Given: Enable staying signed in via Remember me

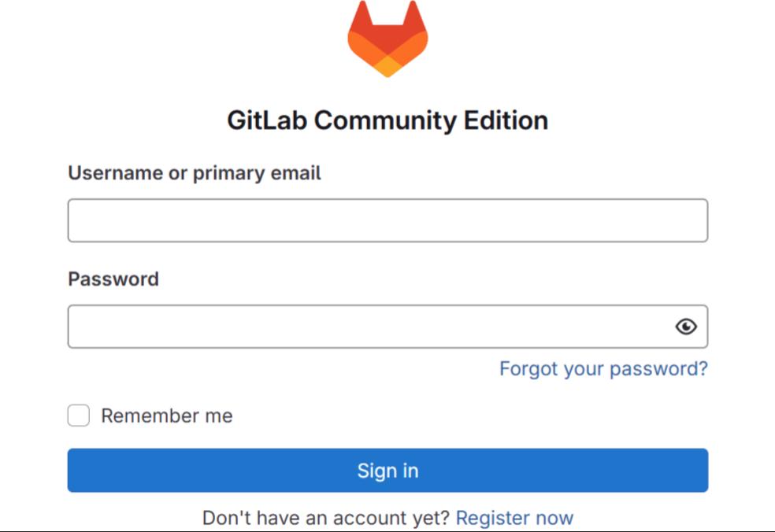Looking at the screenshot, I should click(x=79, y=416).
